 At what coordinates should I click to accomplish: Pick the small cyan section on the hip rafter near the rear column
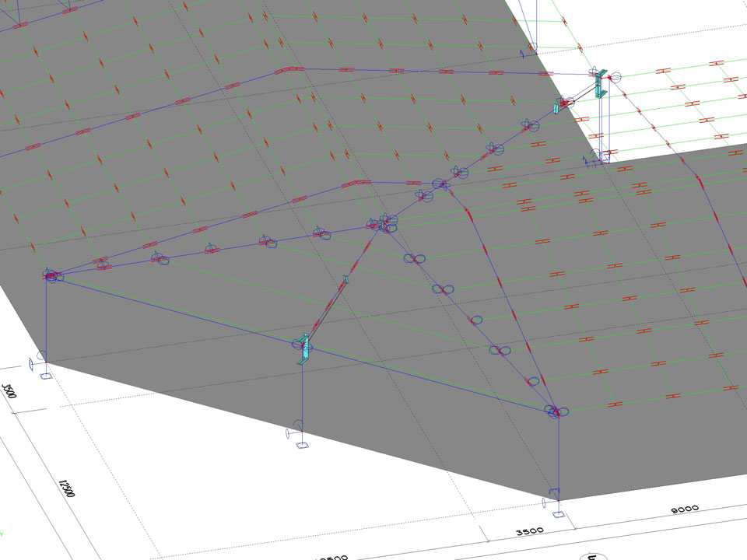click(x=557, y=108)
